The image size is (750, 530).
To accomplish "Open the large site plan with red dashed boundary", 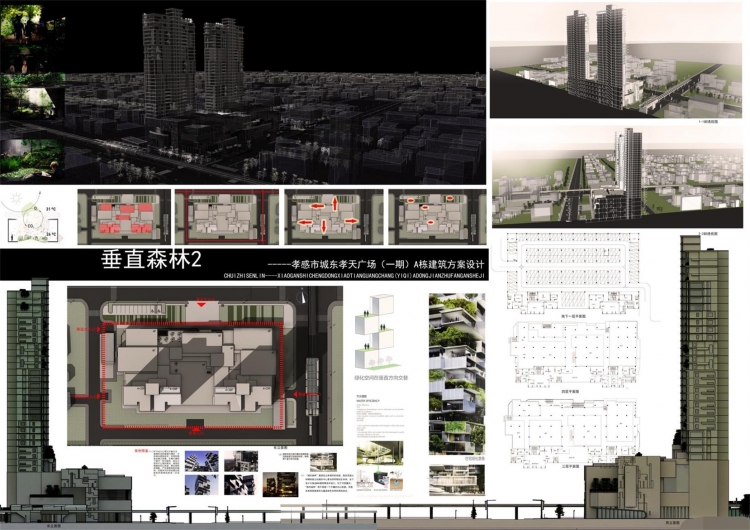I will click(205, 366).
